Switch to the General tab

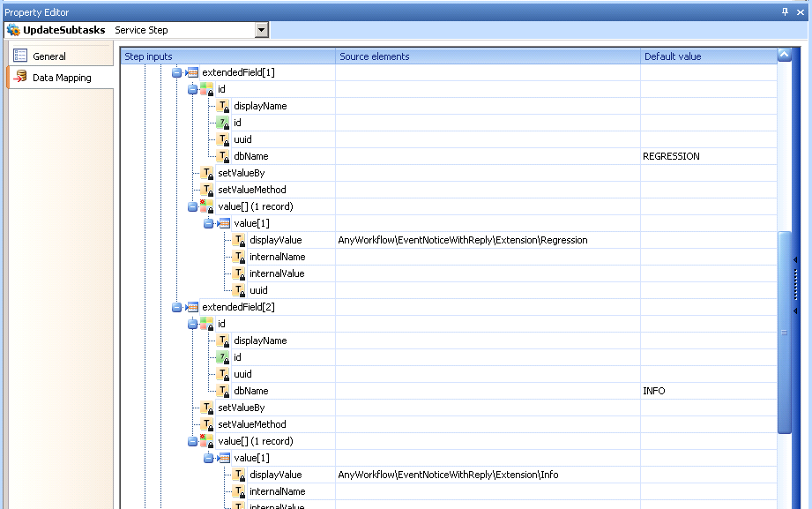coord(49,56)
